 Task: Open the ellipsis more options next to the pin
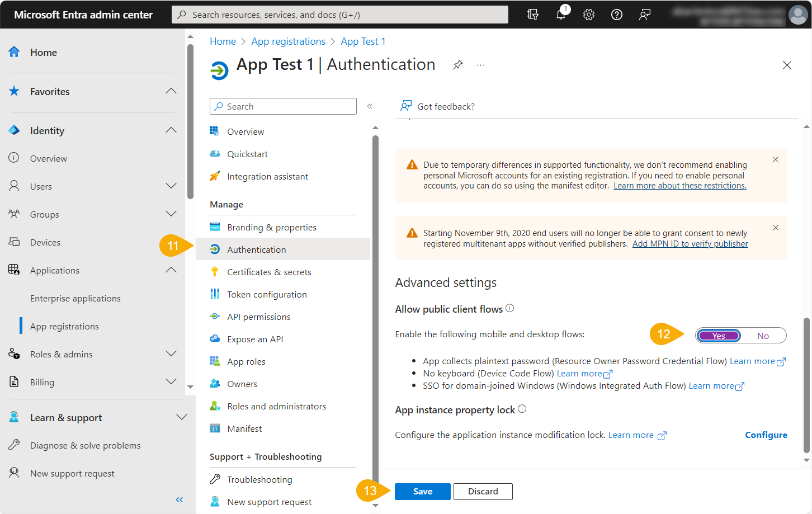point(480,65)
